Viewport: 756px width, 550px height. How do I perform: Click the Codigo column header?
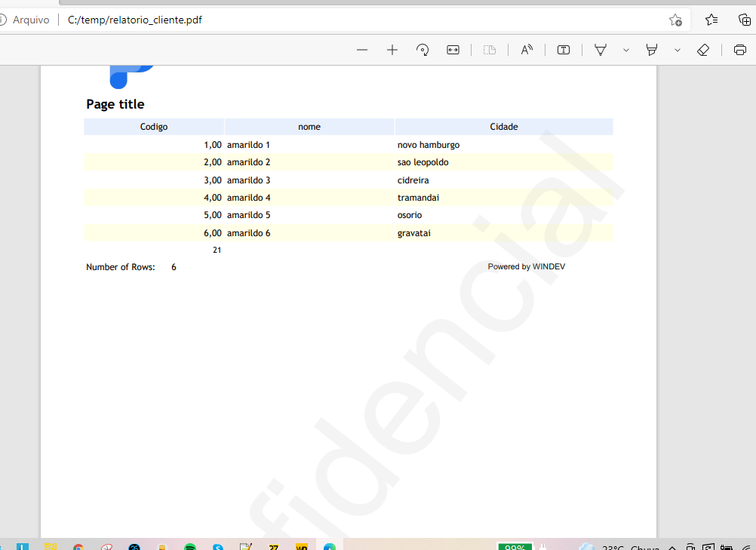[x=154, y=127]
